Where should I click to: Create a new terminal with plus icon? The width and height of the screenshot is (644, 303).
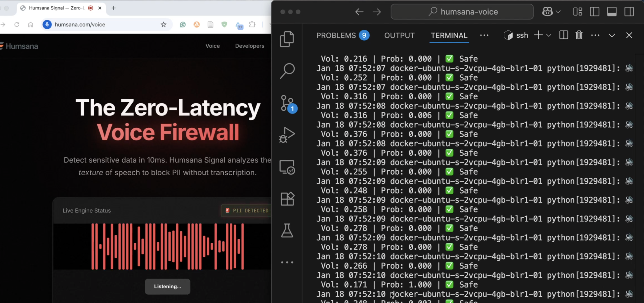[x=539, y=36]
